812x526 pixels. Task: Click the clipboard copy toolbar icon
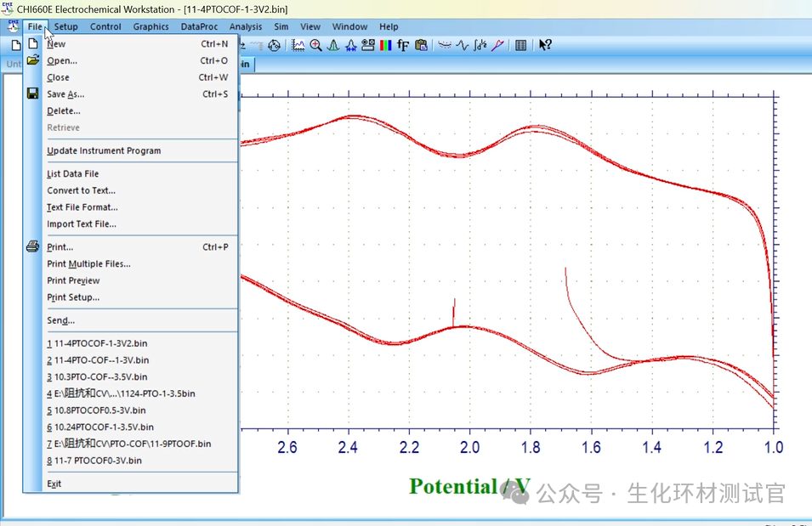421,46
